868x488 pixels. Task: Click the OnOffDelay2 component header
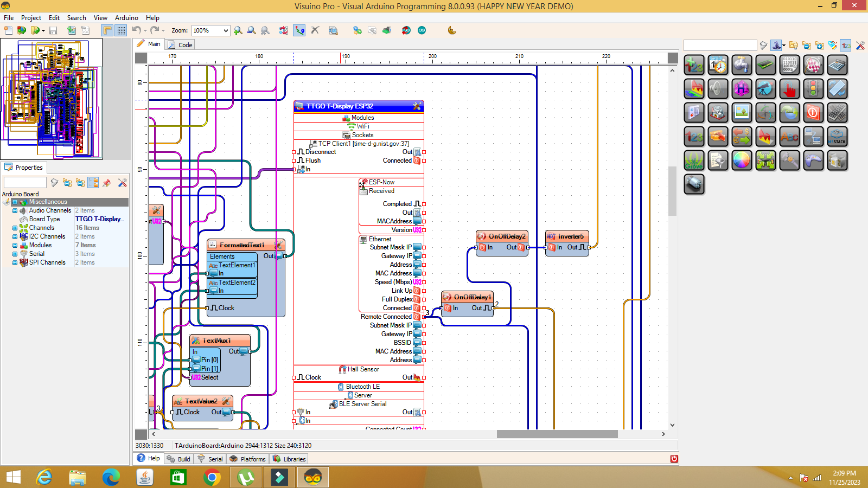502,236
